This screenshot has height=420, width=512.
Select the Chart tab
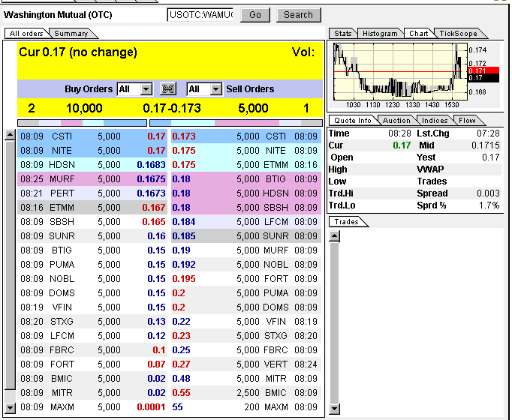(419, 34)
